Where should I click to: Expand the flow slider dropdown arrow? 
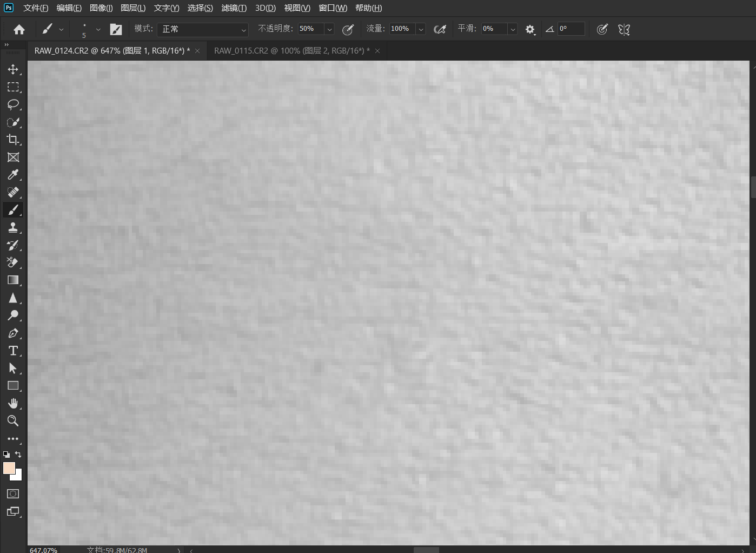pyautogui.click(x=421, y=29)
